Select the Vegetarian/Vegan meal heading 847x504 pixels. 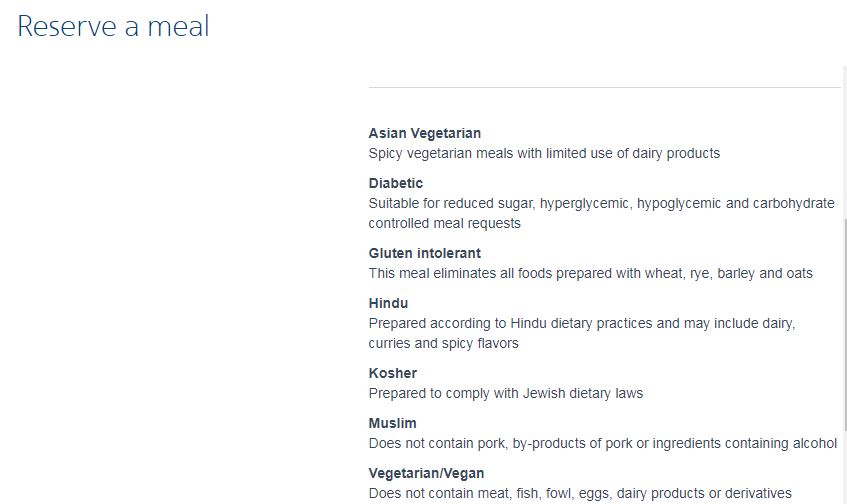coord(426,473)
